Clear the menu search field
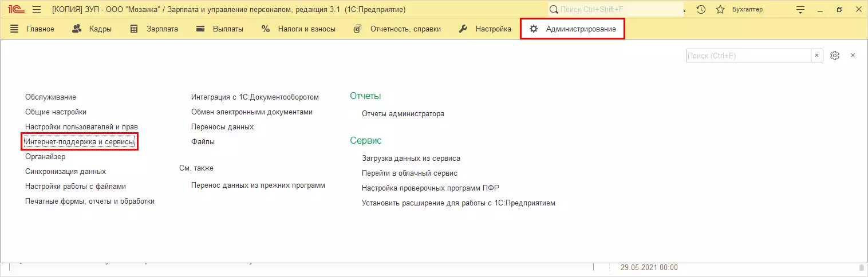 tap(817, 56)
